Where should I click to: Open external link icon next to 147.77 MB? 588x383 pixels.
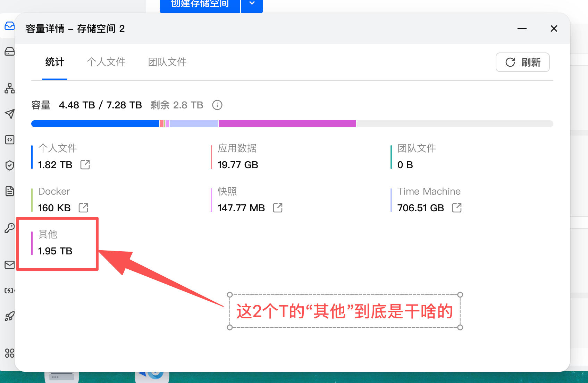278,208
